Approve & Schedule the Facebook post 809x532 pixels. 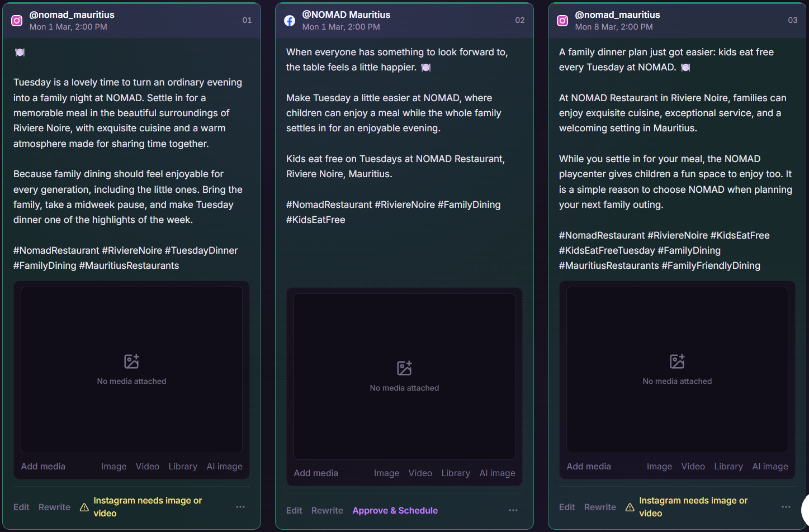[x=395, y=510]
